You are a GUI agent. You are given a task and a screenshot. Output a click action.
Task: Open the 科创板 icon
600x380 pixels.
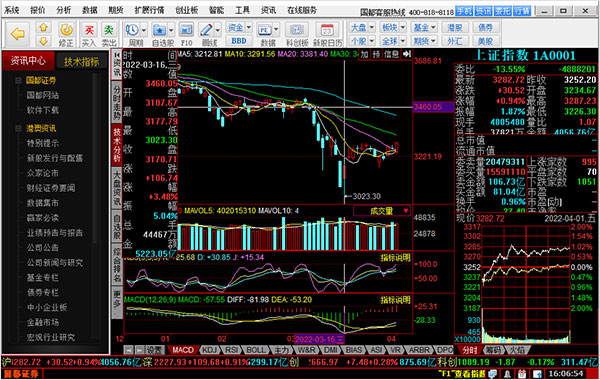[x=297, y=30]
